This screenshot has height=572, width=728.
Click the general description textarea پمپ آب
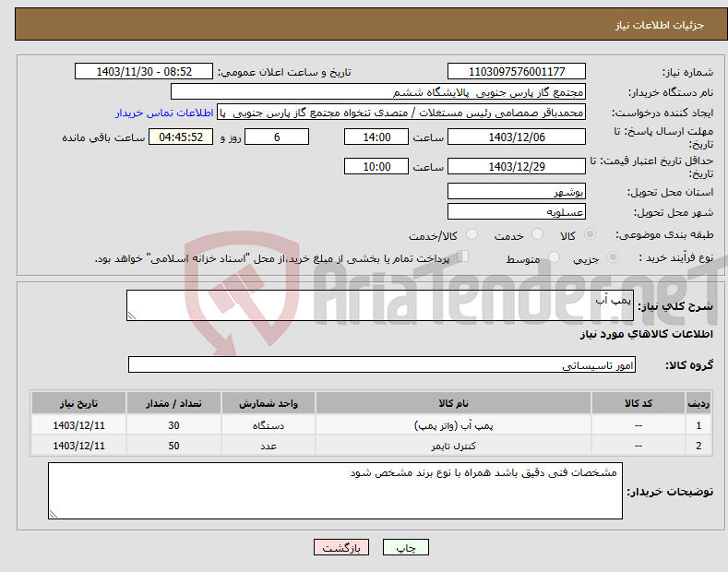[x=380, y=305]
